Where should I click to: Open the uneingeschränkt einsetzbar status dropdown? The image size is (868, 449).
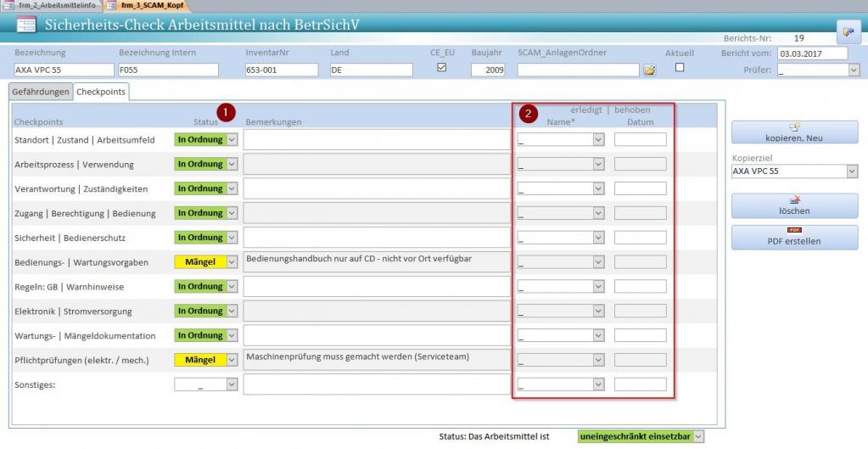pyautogui.click(x=698, y=437)
